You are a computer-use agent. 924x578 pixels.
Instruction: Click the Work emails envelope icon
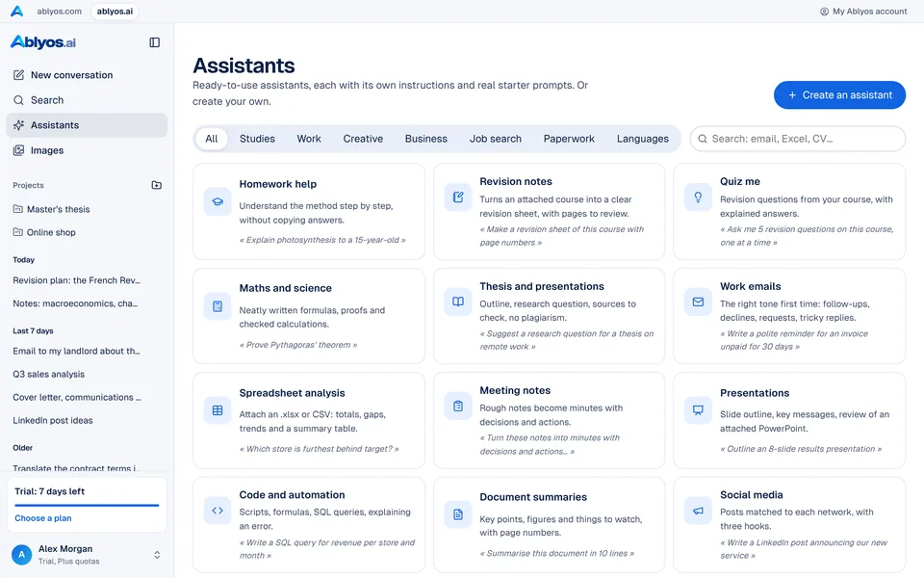pyautogui.click(x=698, y=302)
